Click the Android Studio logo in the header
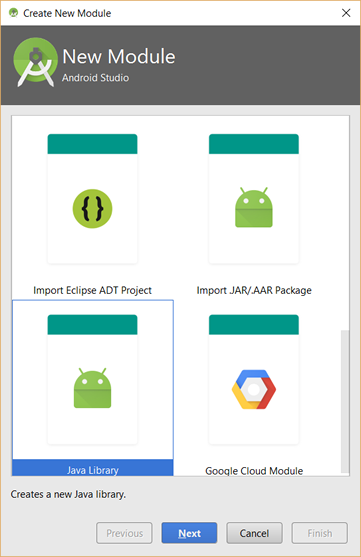The width and height of the screenshot is (361, 557). 35,62
